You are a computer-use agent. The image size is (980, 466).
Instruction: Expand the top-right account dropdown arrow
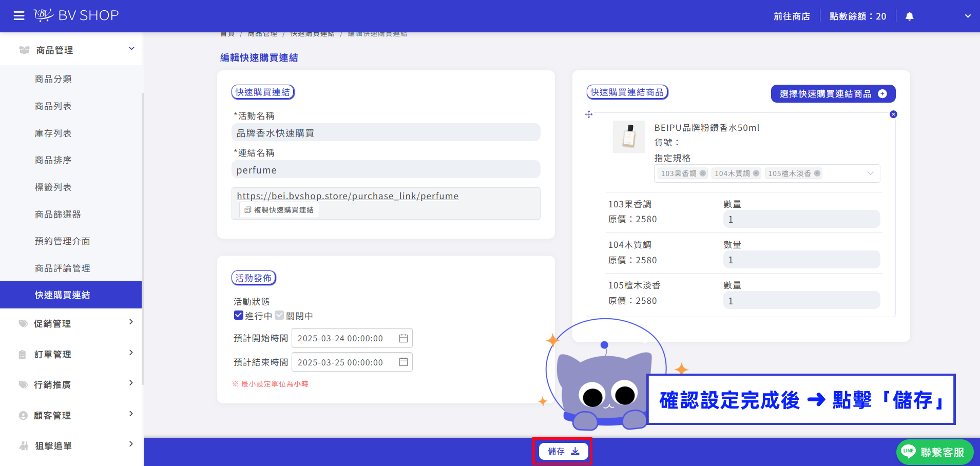pyautogui.click(x=968, y=16)
